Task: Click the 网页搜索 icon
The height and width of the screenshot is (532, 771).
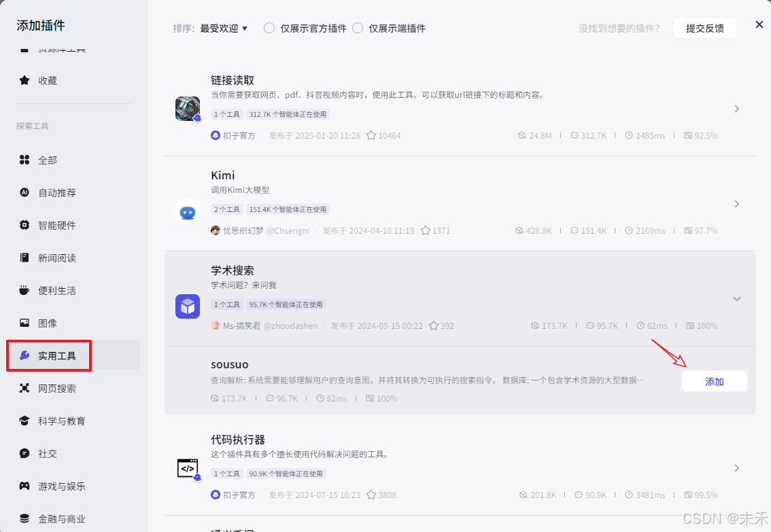Action: click(x=24, y=388)
